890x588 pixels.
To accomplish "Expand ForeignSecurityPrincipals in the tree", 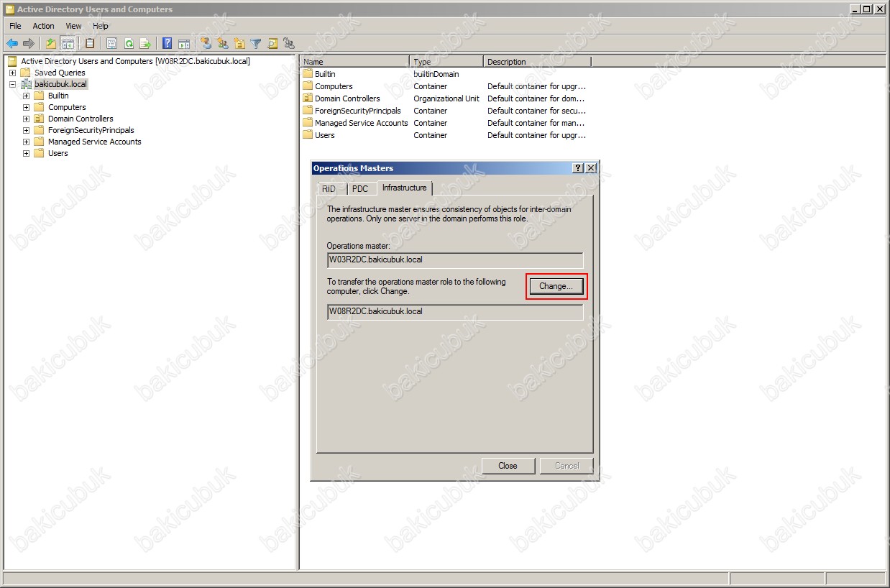I will [x=27, y=130].
